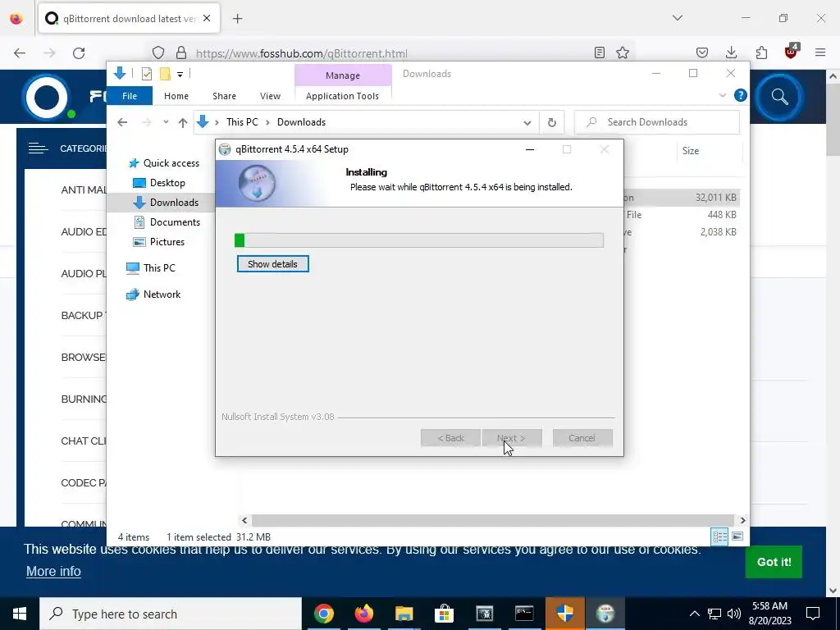Select Pictures in navigation pane

click(158, 242)
